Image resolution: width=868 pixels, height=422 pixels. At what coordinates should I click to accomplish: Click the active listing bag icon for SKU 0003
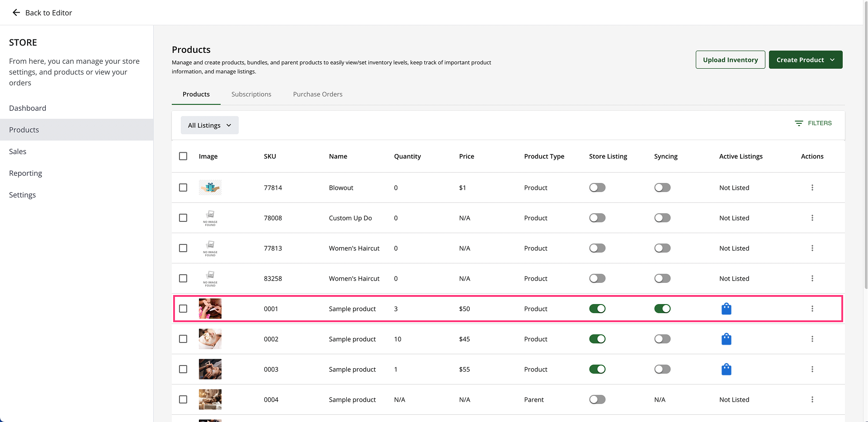click(x=726, y=369)
